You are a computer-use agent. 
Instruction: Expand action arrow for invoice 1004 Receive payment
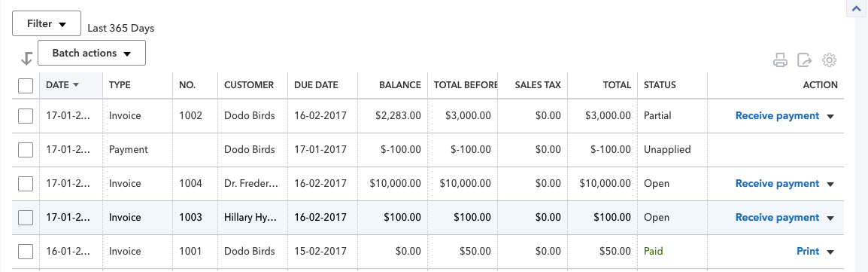(x=830, y=185)
